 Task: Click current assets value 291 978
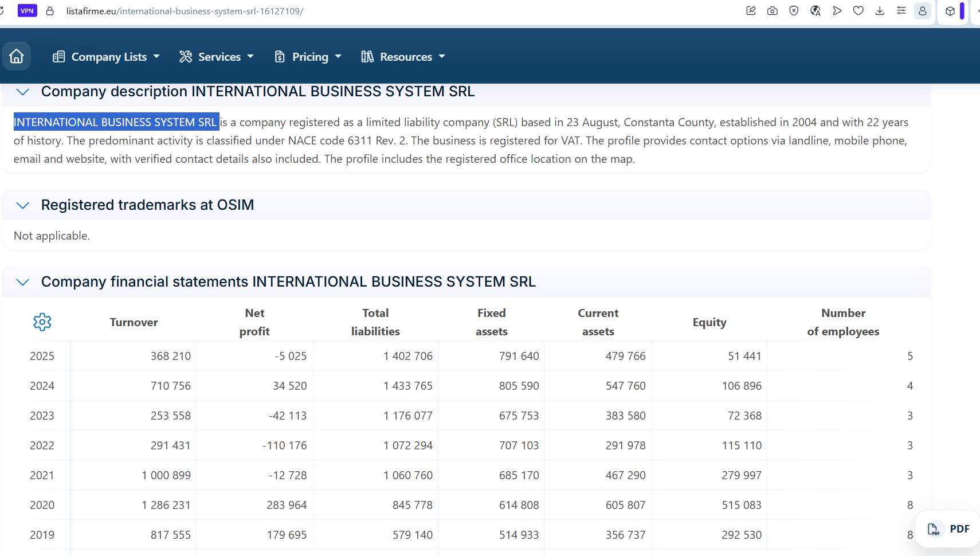click(626, 445)
